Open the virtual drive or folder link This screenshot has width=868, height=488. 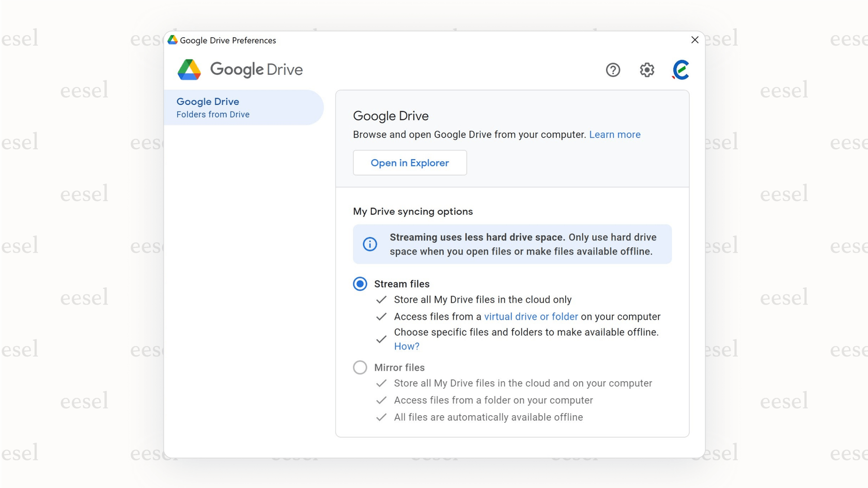coord(531,317)
